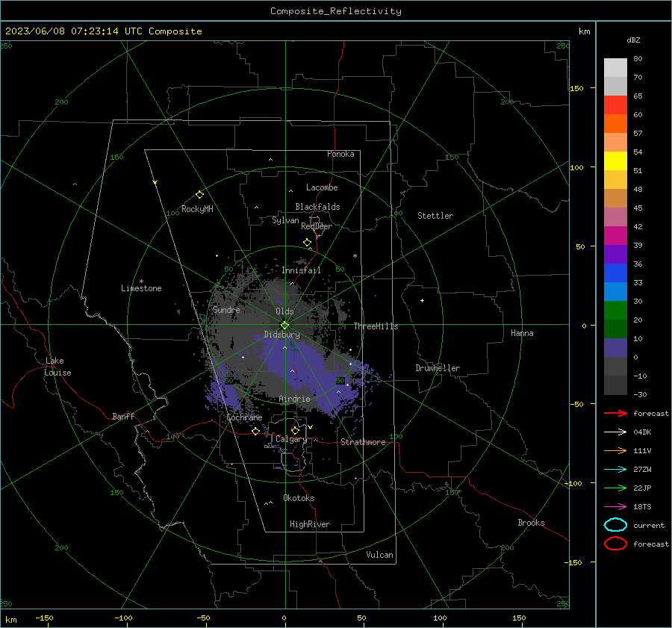The width and height of the screenshot is (672, 628).
Task: Select yellow diamond marker below RedDeer label
Action: click(x=307, y=243)
